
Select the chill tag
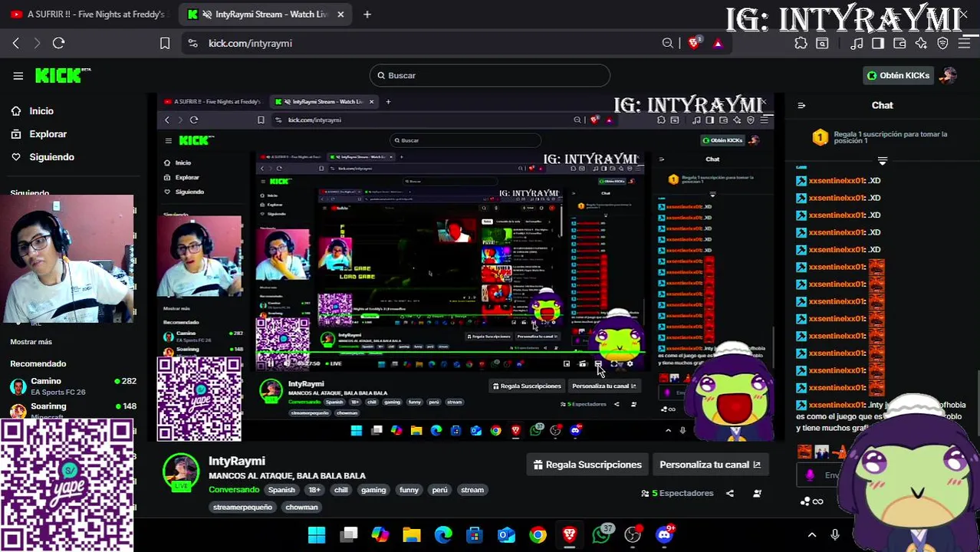(341, 490)
